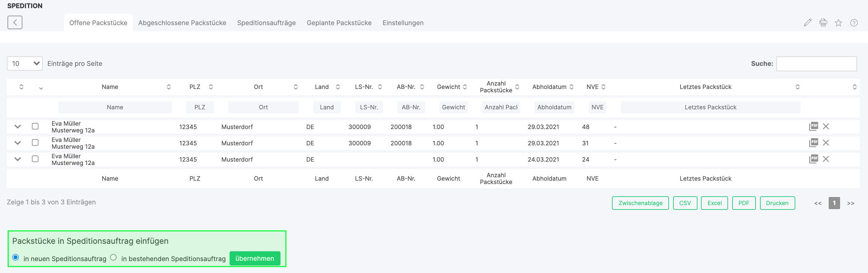Open PDF for package with NVE 24

pos(814,159)
